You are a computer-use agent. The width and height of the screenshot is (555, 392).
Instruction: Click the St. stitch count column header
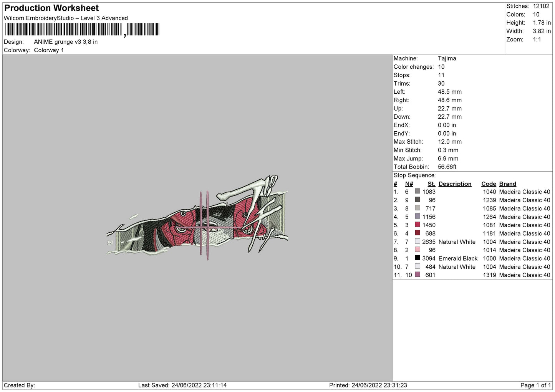tap(431, 184)
